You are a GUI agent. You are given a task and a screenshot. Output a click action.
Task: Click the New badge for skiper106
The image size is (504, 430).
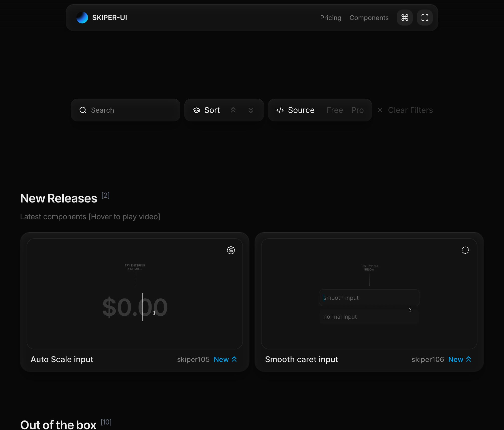tap(456, 359)
